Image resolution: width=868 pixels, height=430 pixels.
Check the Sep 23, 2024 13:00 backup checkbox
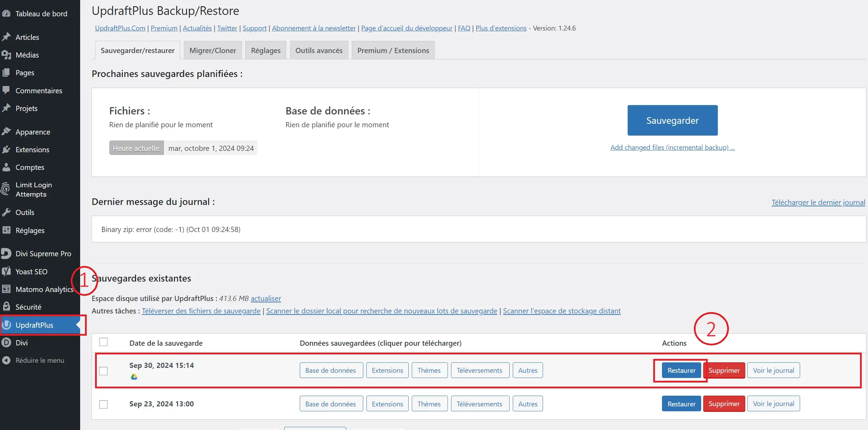pyautogui.click(x=103, y=404)
